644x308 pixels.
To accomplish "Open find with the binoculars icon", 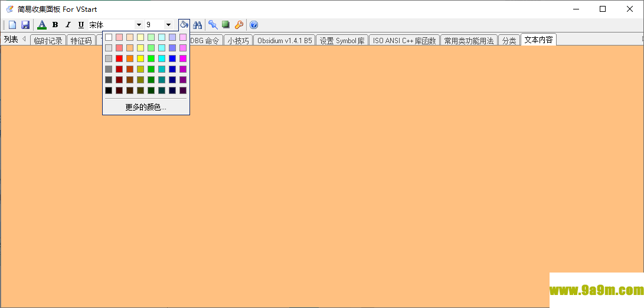I will point(198,25).
